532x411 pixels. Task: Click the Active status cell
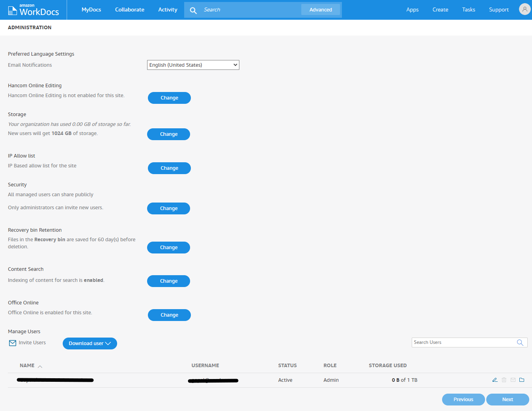[285, 380]
